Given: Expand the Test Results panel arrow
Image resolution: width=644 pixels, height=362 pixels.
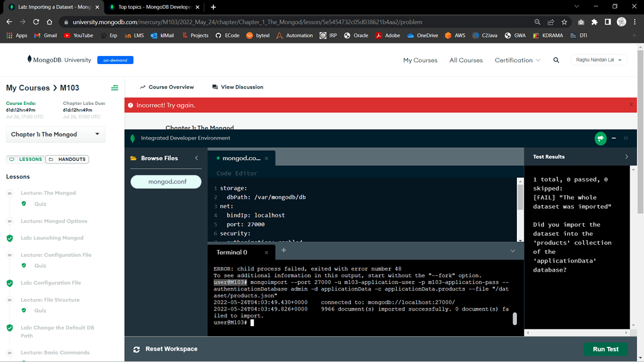Looking at the screenshot, I should coord(626,156).
